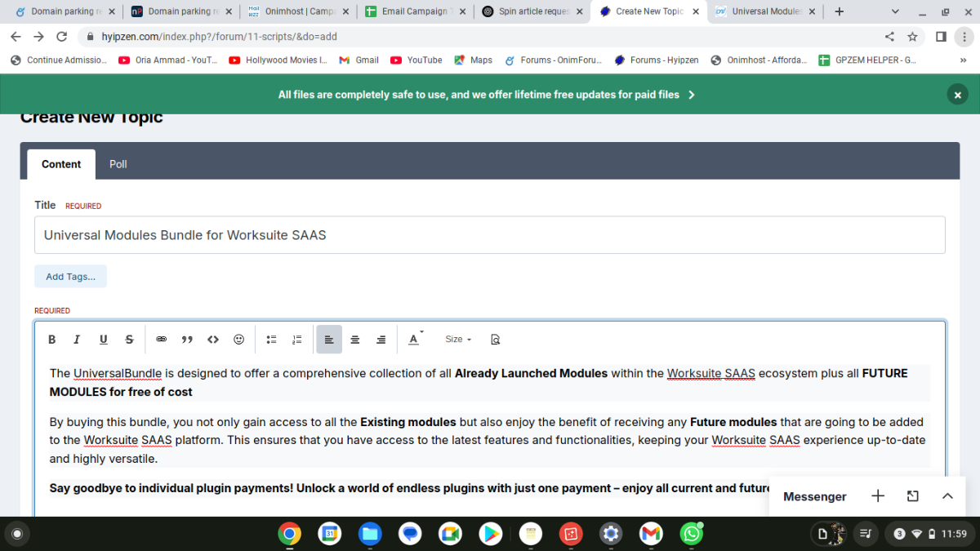
Task: Pop out the Messenger window
Action: (x=913, y=496)
